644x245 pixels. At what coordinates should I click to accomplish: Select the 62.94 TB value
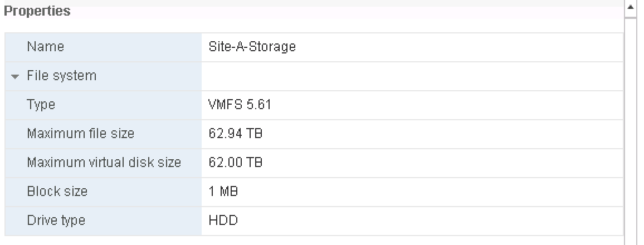(x=235, y=134)
